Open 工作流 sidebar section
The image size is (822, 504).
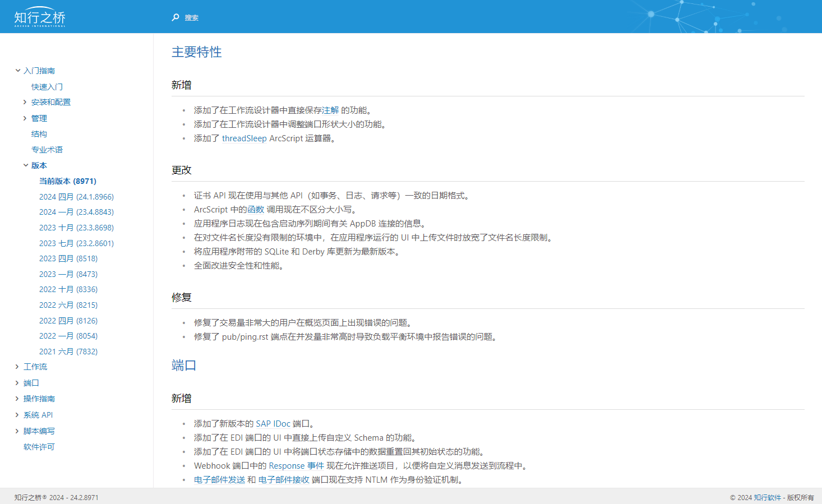pos(35,367)
